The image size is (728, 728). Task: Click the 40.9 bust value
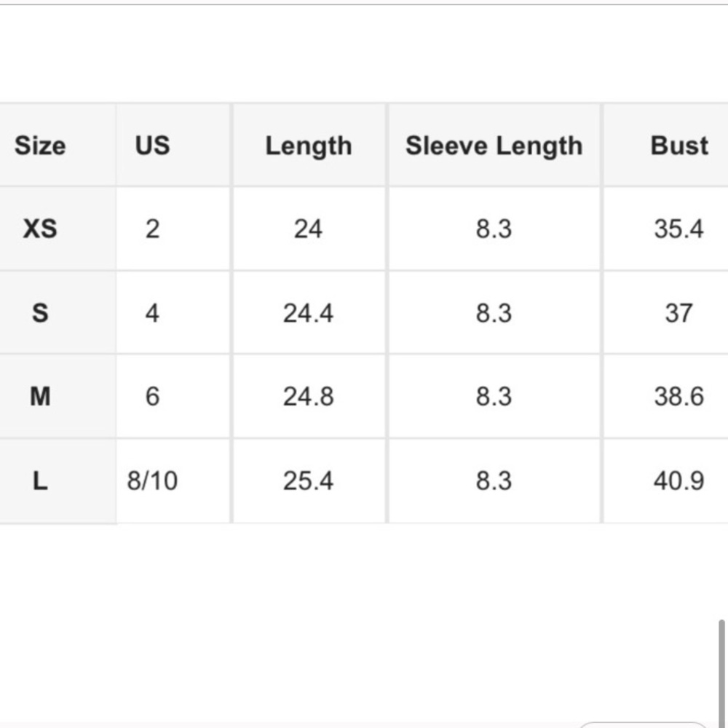pyautogui.click(x=678, y=480)
